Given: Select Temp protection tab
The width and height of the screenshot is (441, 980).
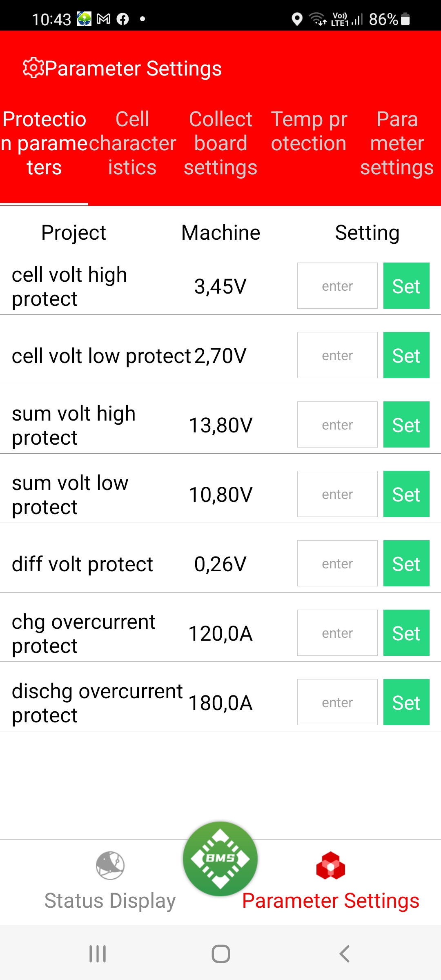Looking at the screenshot, I should 309,131.
